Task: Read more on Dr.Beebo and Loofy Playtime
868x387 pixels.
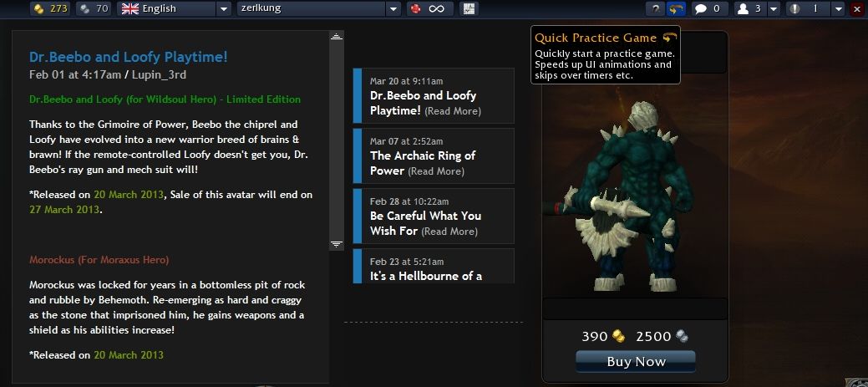Action: [x=453, y=111]
